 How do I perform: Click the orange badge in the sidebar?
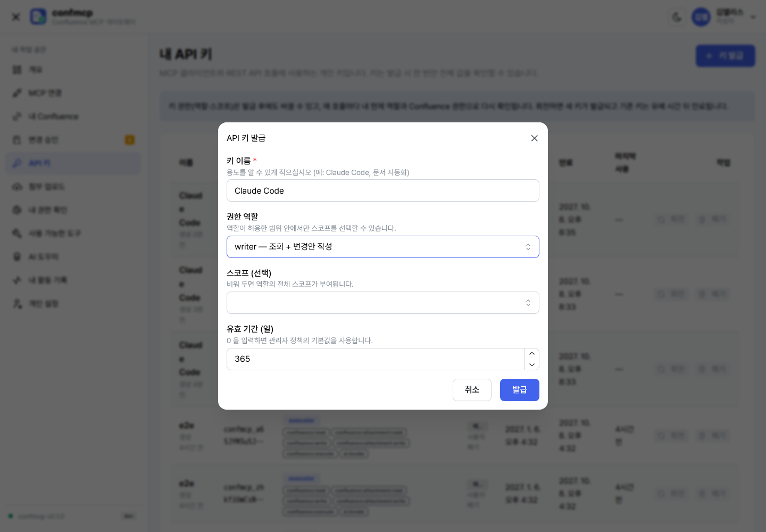(x=130, y=140)
